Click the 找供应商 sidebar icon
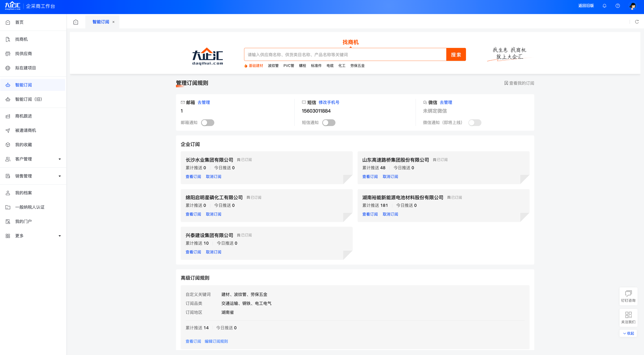The image size is (644, 355). 8,53
